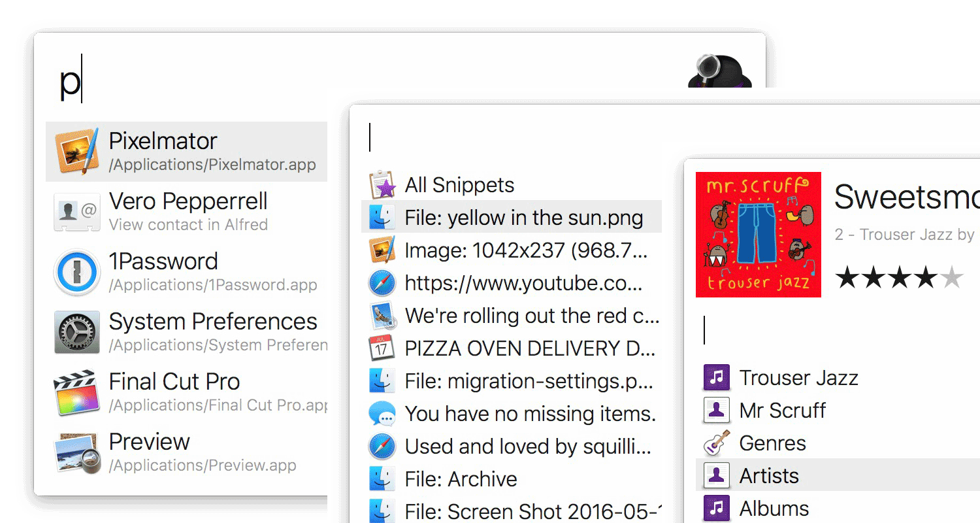Click music note icon beside Albums
This screenshot has width=980, height=523.
coord(717,509)
